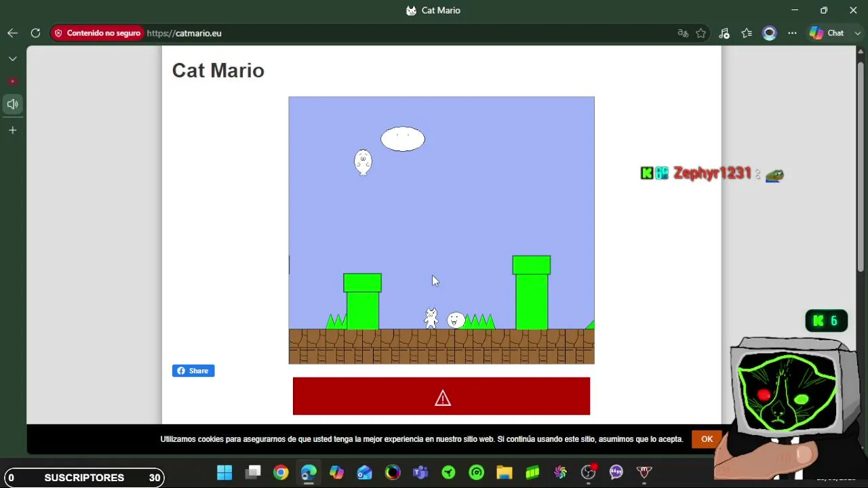This screenshot has height=488, width=868.
Task: Launch Google Chrome from the taskbar
Action: pyautogui.click(x=281, y=472)
